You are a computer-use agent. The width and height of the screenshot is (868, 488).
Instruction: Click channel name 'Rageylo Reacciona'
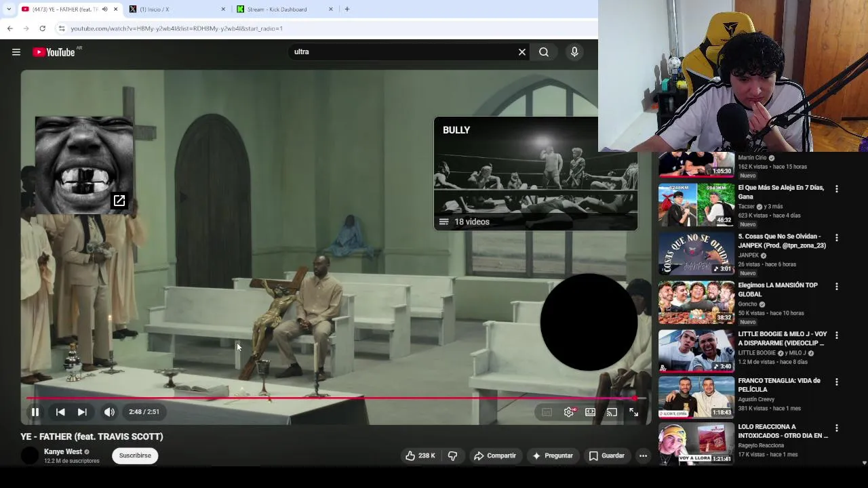[x=761, y=445]
